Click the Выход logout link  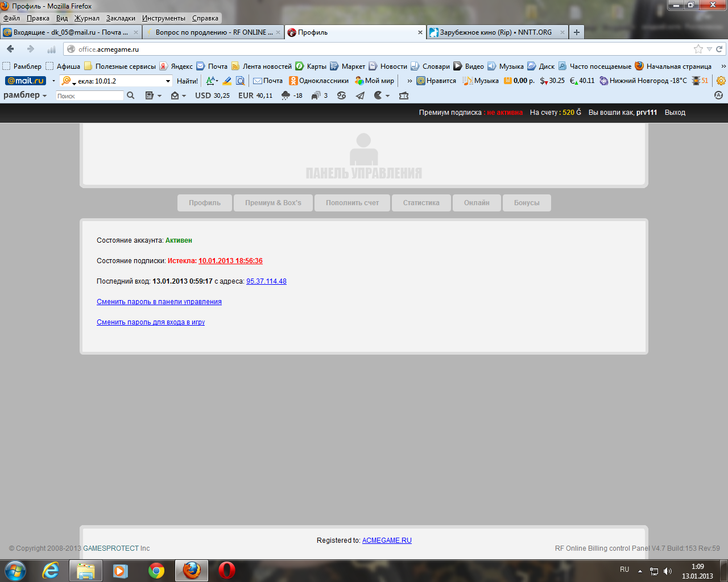pyautogui.click(x=675, y=113)
